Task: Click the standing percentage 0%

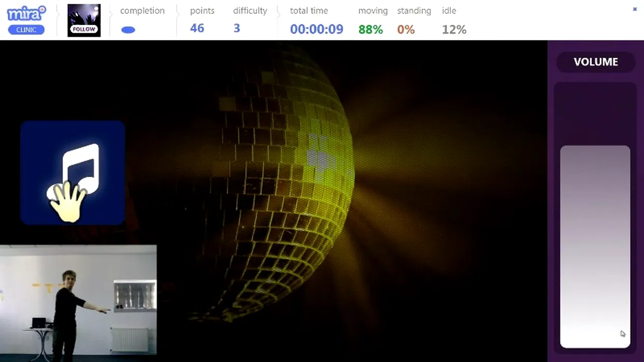Action: [406, 29]
